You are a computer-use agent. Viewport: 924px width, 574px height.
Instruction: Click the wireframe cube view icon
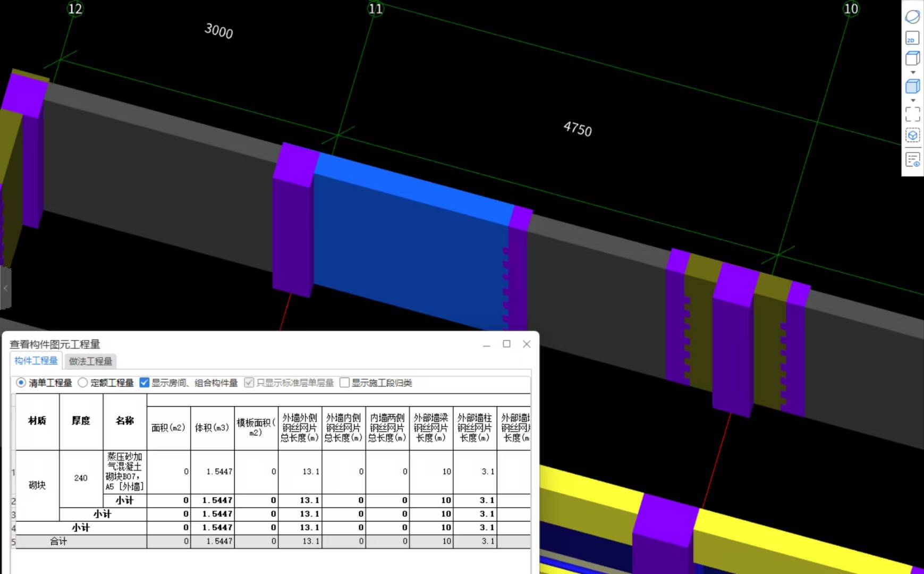[x=912, y=58]
